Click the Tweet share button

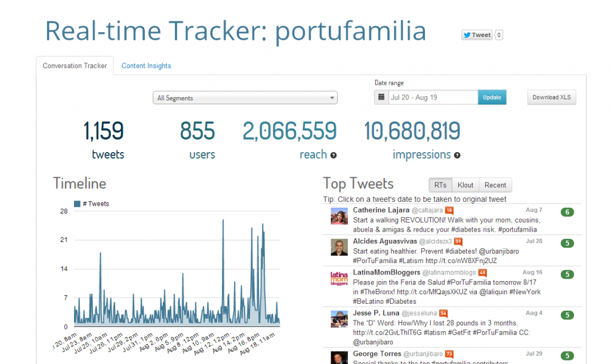[x=477, y=35]
